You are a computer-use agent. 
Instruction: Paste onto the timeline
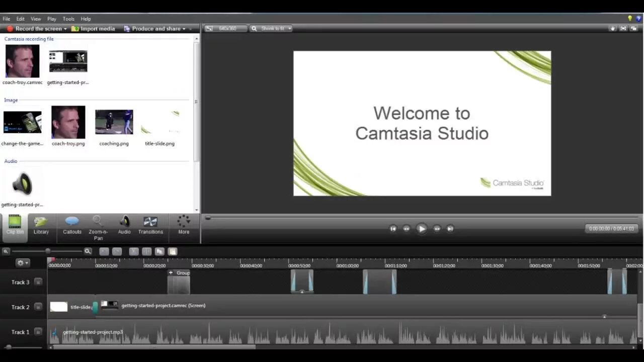tap(173, 251)
